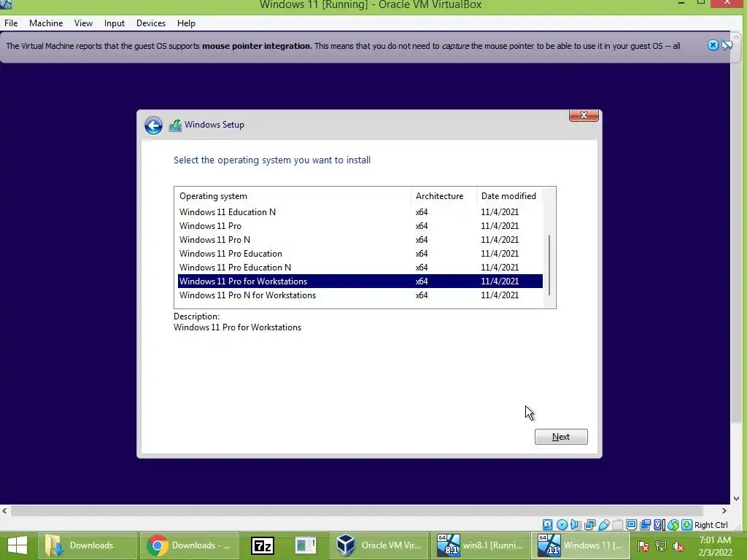Screen dimensions: 747x560
Task: Open the Windows Start button
Action: 18,545
